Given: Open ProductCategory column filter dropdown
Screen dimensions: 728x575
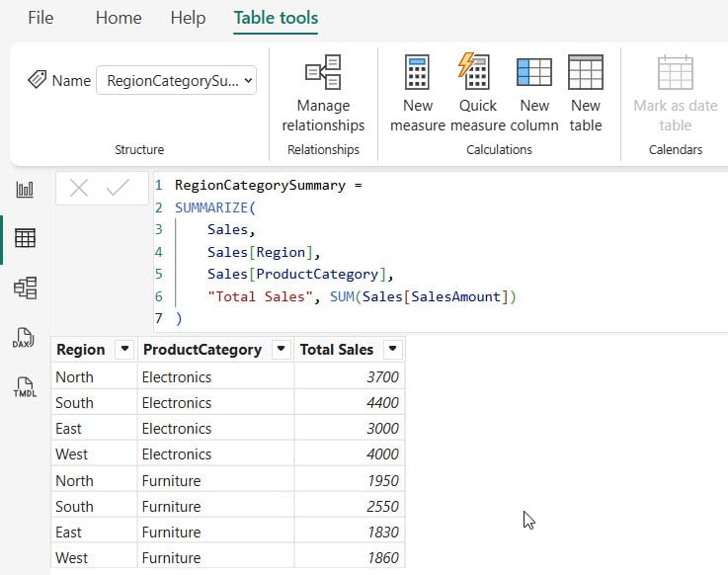Looking at the screenshot, I should (281, 349).
